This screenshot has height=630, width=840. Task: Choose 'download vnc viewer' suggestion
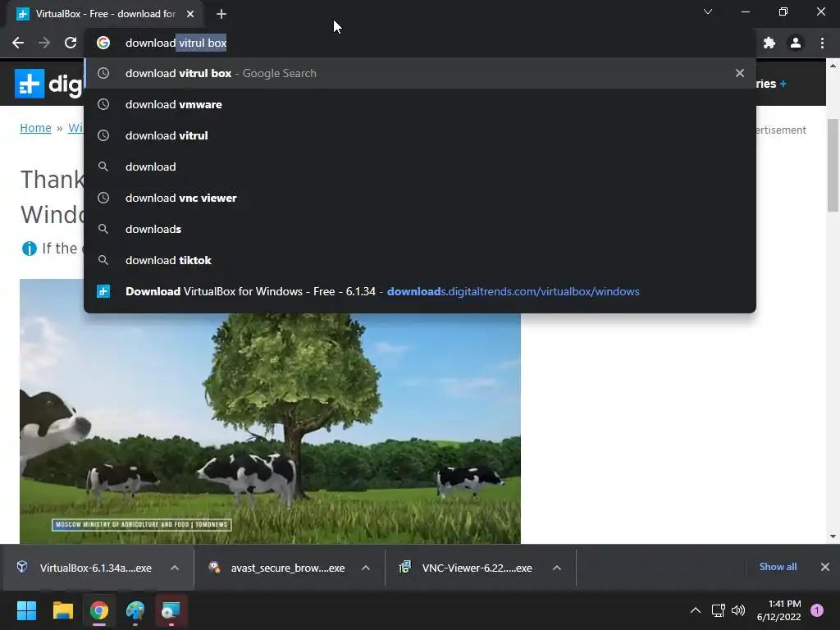point(420,198)
